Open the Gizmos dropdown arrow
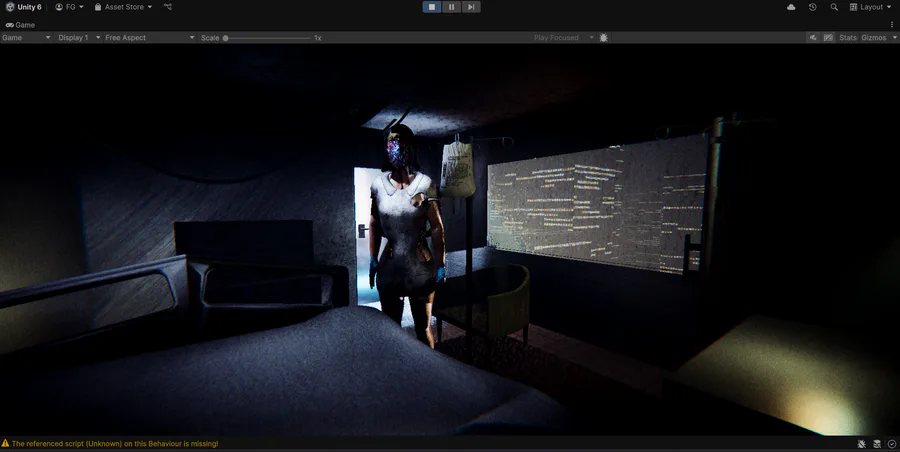 pos(894,37)
